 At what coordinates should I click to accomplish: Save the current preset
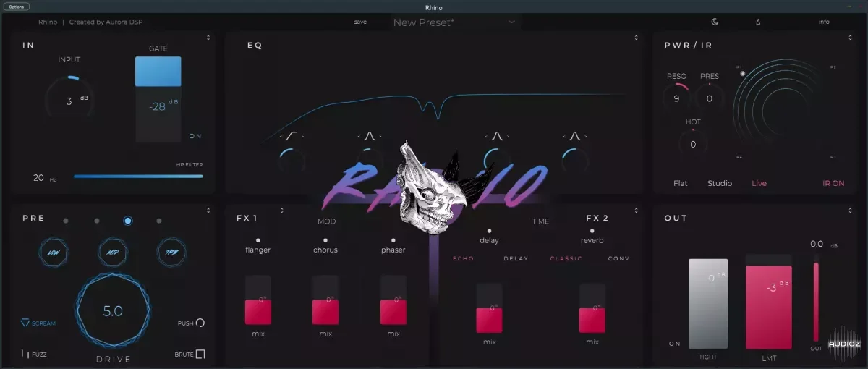tap(360, 22)
